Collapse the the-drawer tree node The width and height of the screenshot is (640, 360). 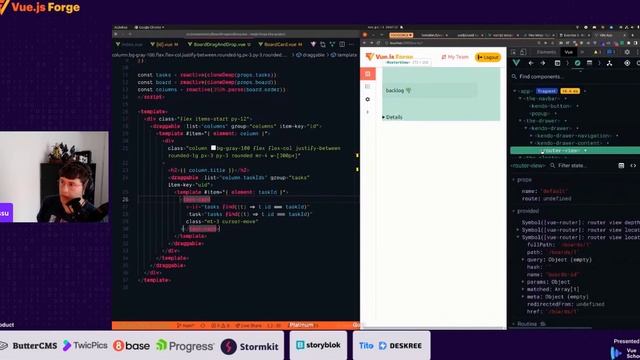tap(520, 121)
